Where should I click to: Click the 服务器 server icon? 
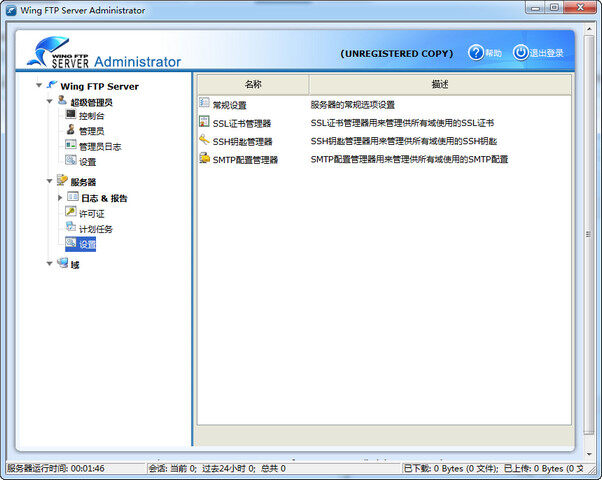pos(62,180)
